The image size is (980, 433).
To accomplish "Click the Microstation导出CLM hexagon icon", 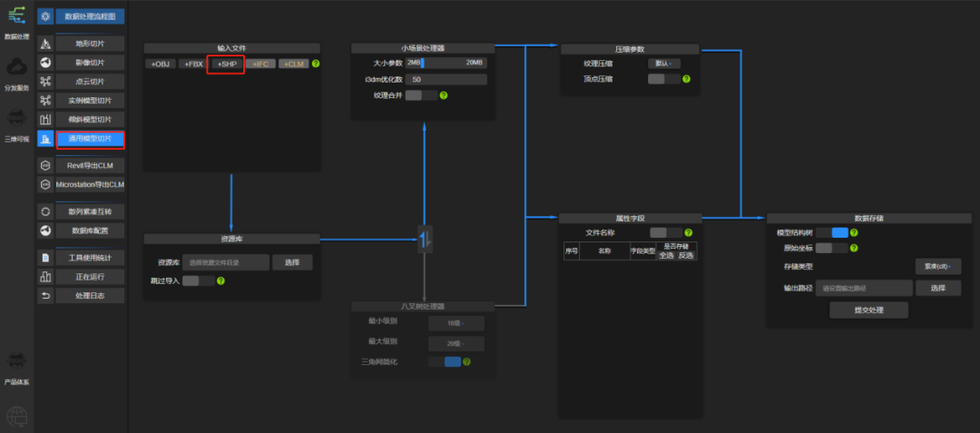I will 45,184.
